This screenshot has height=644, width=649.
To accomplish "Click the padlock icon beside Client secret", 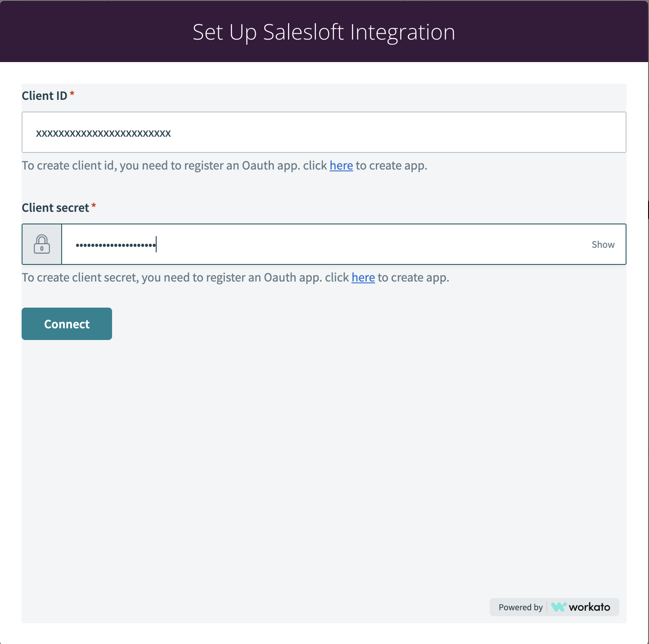I will click(42, 244).
